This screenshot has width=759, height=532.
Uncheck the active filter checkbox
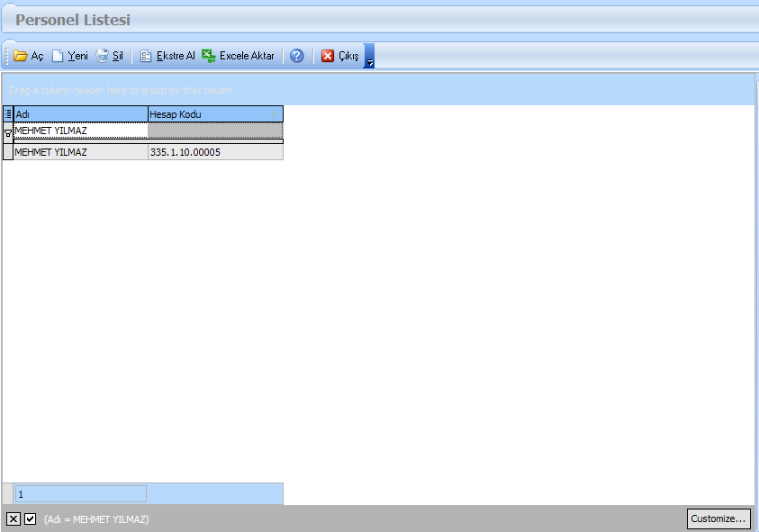point(30,518)
